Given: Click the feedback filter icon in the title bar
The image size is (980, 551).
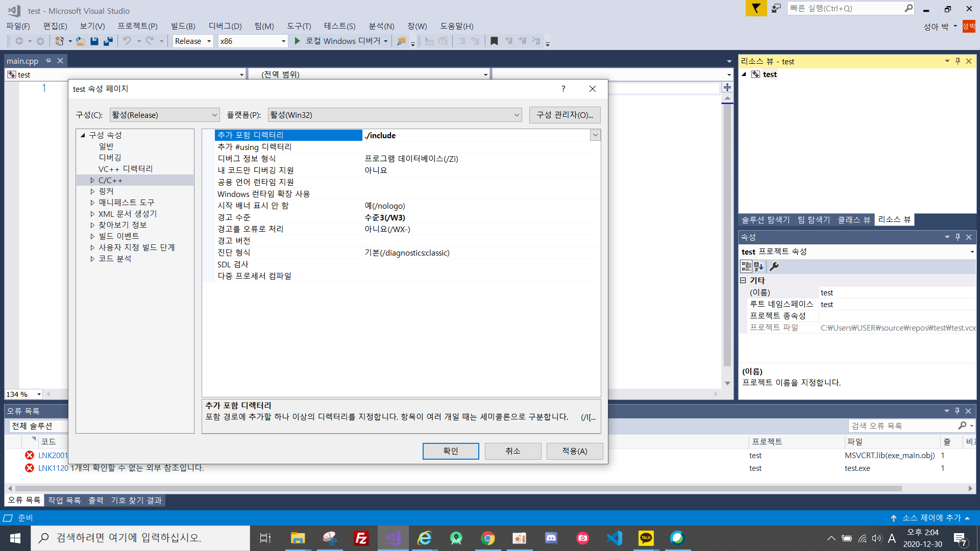Looking at the screenshot, I should coord(756,8).
